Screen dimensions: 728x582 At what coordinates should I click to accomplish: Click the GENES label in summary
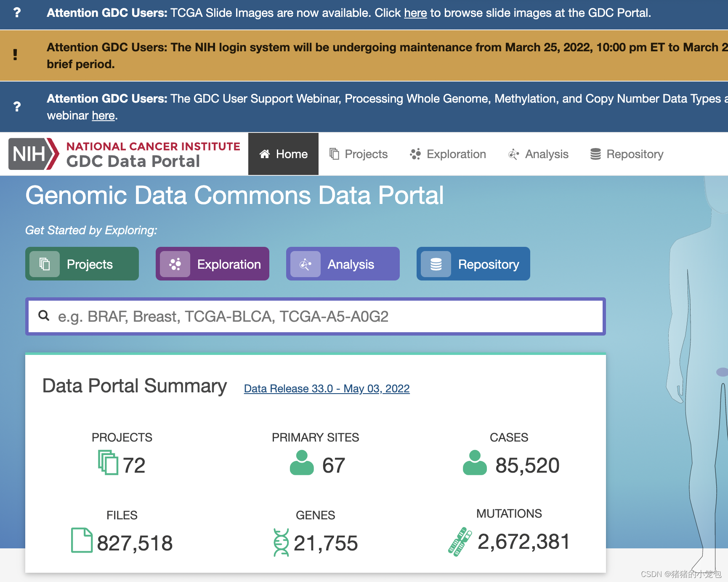click(x=316, y=515)
